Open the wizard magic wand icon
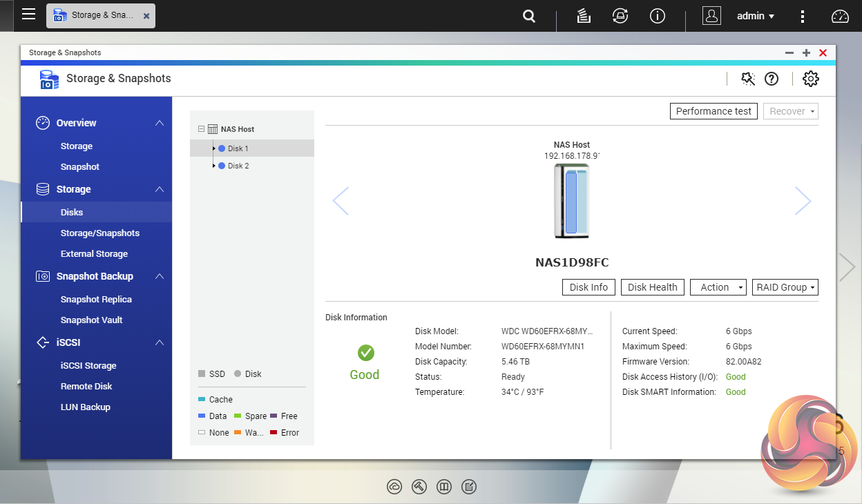Image resolution: width=862 pixels, height=504 pixels. coord(748,79)
